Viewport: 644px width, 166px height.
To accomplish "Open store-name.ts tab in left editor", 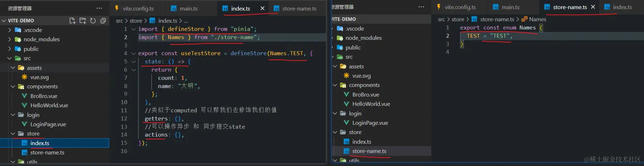I will coord(295,9).
